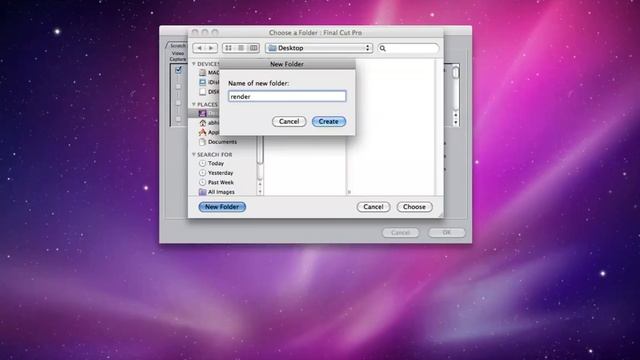Cancel the Choose a Folder dialog

tap(373, 207)
